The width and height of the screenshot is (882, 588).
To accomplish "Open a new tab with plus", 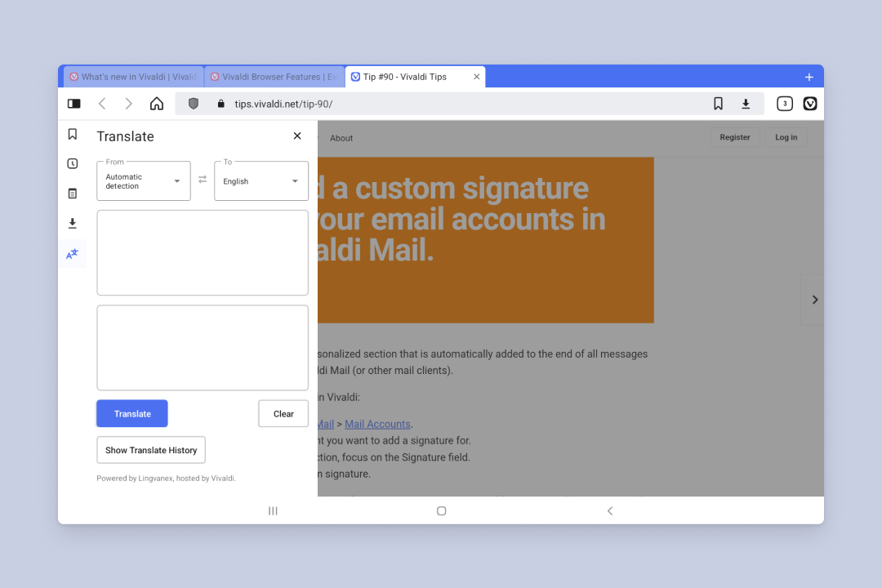I will coord(808,77).
